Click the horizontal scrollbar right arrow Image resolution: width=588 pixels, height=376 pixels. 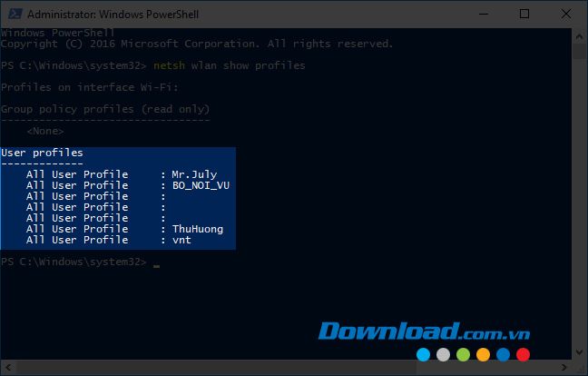(x=564, y=367)
